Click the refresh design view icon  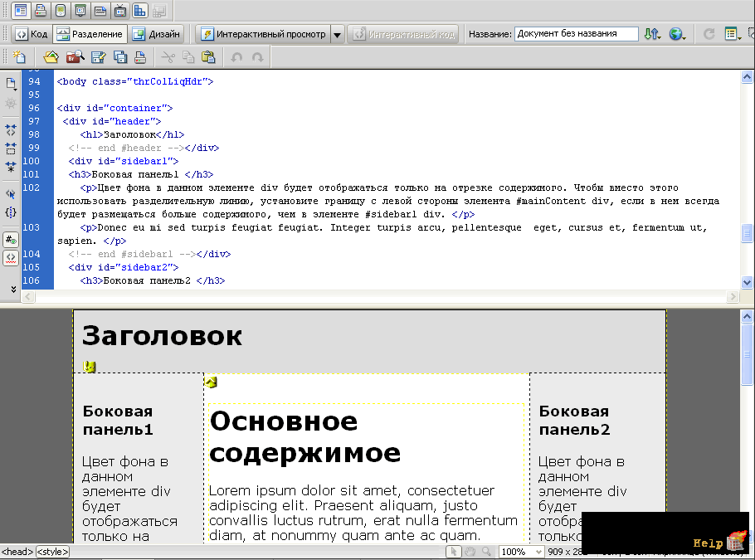(709, 34)
